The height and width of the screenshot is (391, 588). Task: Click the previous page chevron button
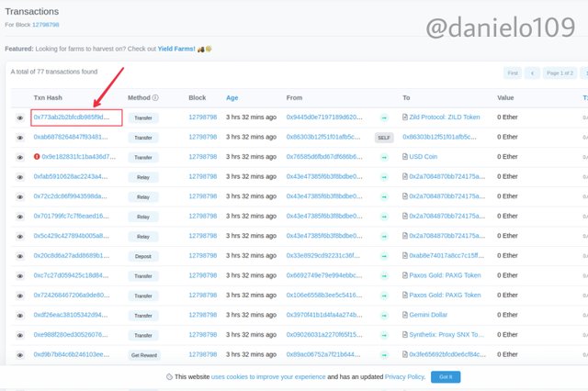pyautogui.click(x=532, y=73)
